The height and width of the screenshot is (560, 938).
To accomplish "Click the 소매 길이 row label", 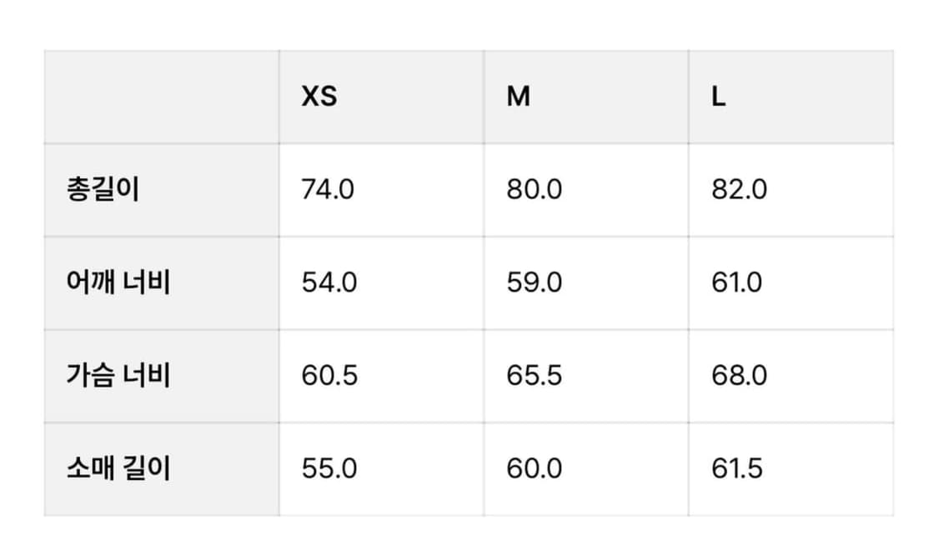I will pos(118,468).
